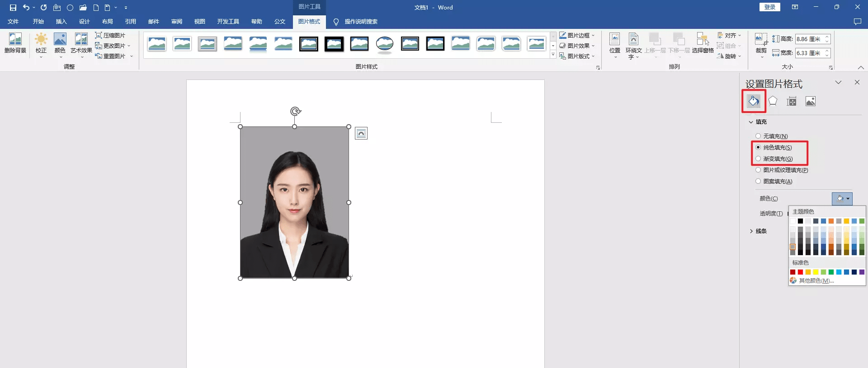Image resolution: width=868 pixels, height=368 pixels.
Task: Open Picture Border (图片边框) dropdown
Action: [577, 35]
